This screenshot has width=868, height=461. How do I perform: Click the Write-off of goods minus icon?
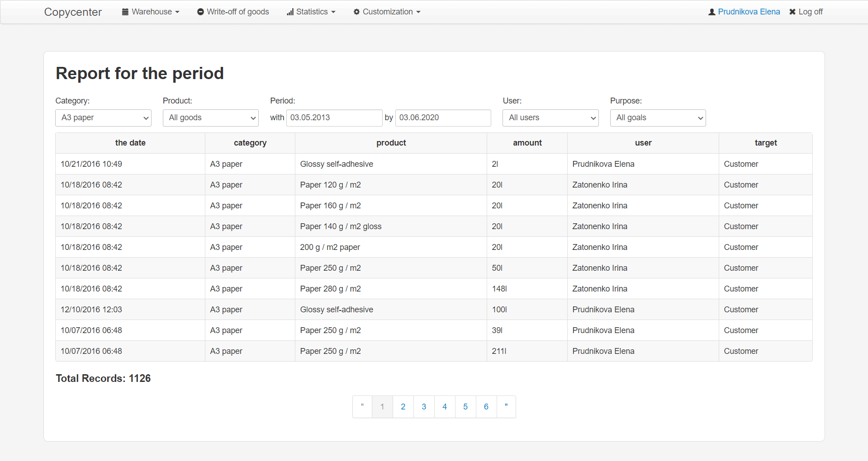pyautogui.click(x=200, y=12)
